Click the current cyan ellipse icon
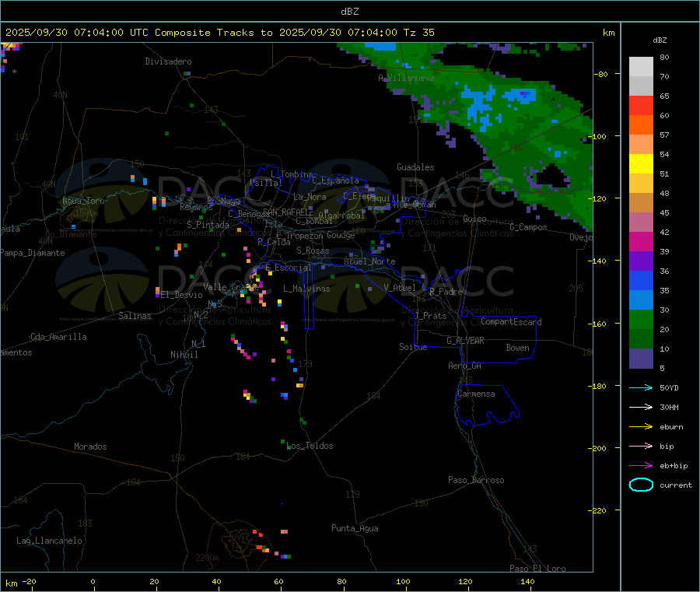The width and height of the screenshot is (700, 592). [x=641, y=485]
